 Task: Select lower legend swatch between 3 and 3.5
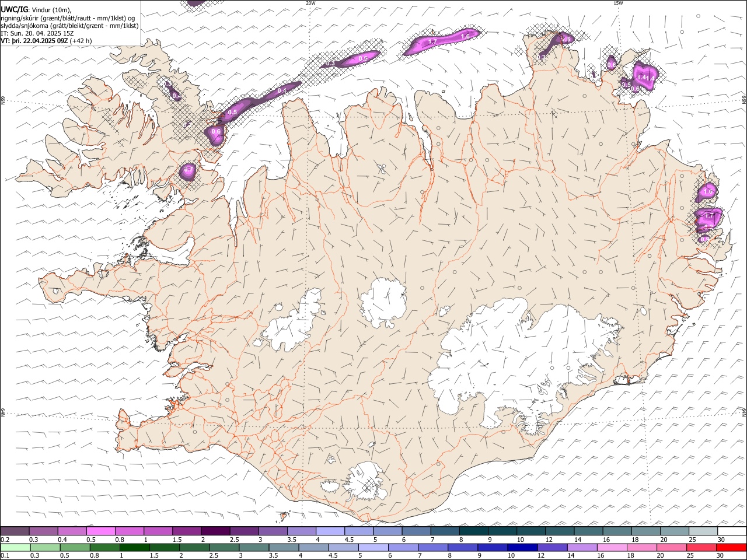[x=253, y=547]
